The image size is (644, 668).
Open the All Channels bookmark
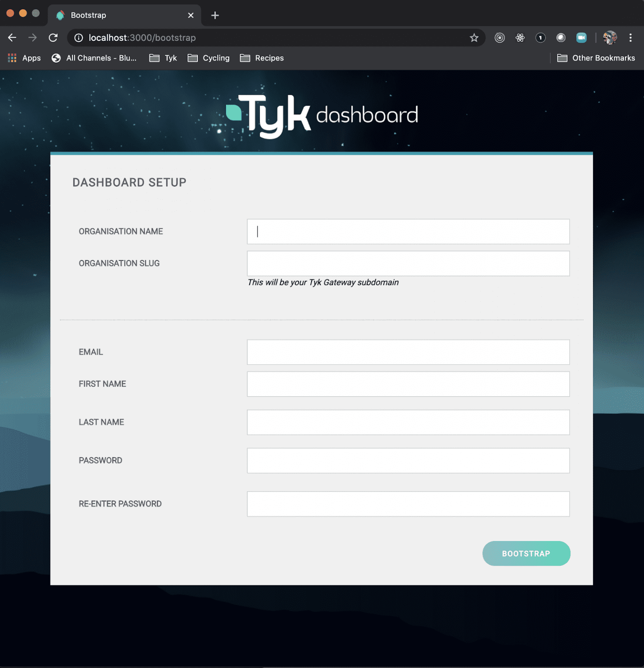94,58
